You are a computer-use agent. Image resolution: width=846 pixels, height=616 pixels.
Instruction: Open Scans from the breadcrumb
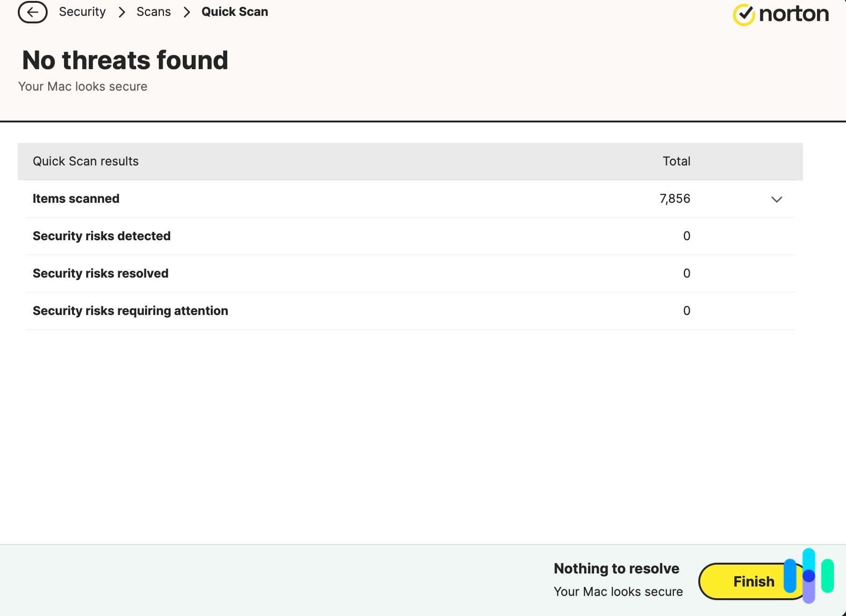pyautogui.click(x=153, y=12)
